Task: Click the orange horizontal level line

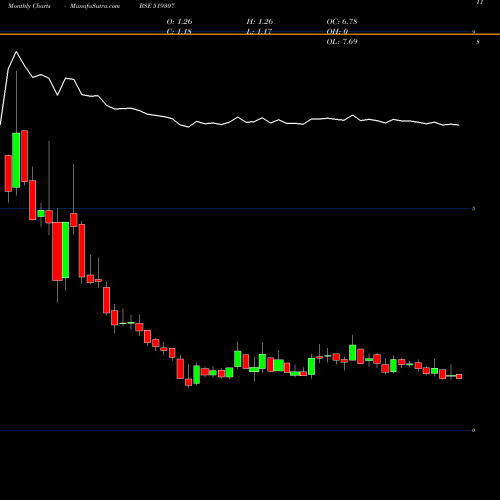Action: pos(250,34)
